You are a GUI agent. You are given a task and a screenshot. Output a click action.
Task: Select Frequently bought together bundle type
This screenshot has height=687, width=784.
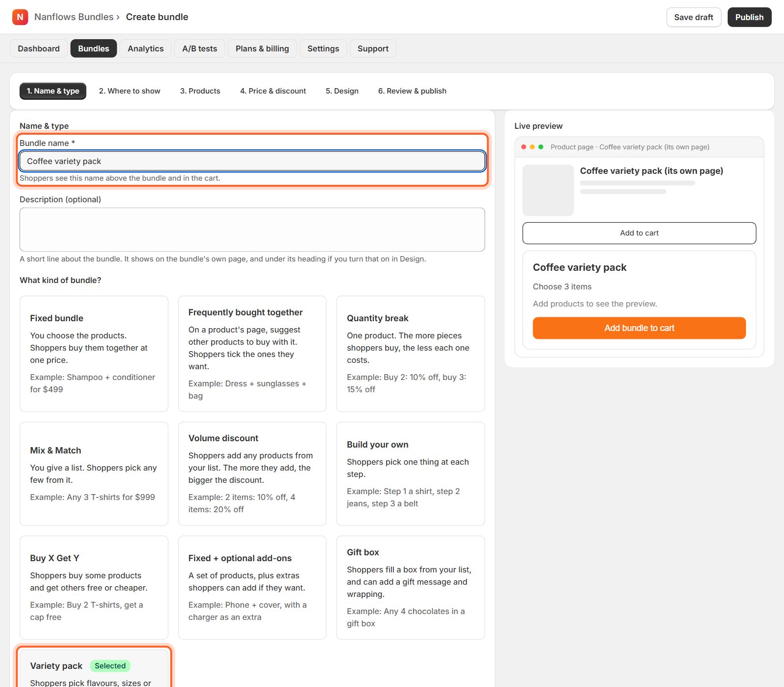tap(252, 354)
